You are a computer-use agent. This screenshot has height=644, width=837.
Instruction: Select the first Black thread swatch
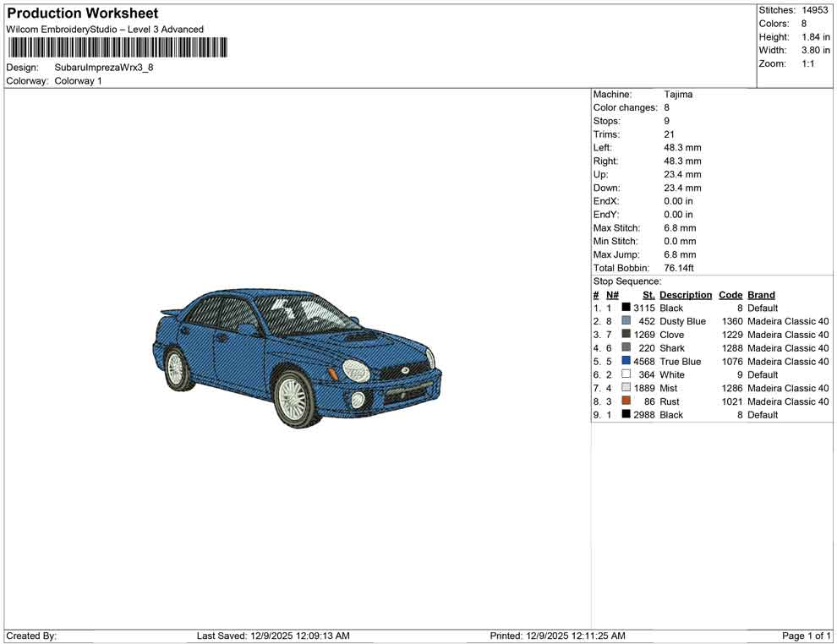[626, 308]
